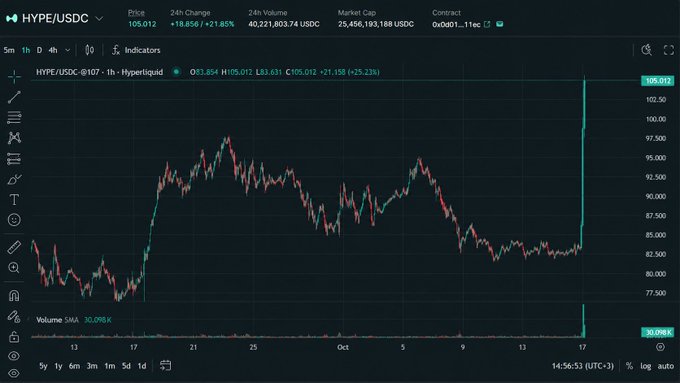
Task: Open the go to date calendar
Action: (x=165, y=366)
